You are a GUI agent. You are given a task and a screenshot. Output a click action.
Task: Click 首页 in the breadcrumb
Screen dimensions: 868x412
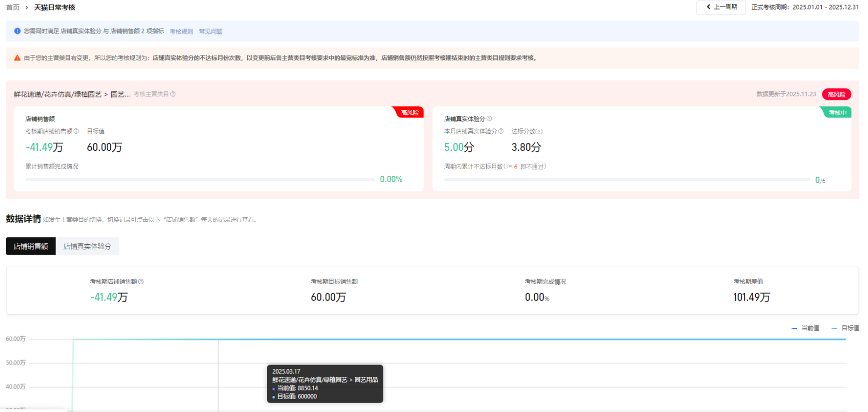(x=12, y=7)
